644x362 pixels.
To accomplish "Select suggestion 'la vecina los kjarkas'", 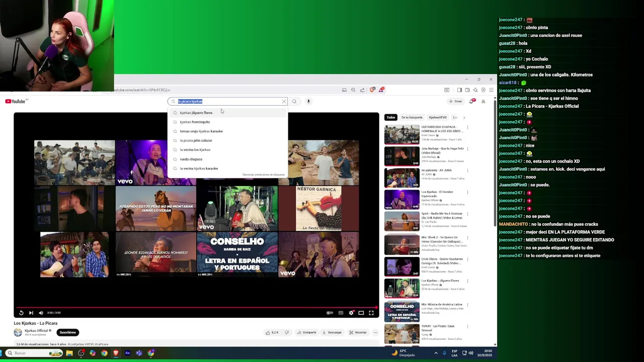I will 227,150.
